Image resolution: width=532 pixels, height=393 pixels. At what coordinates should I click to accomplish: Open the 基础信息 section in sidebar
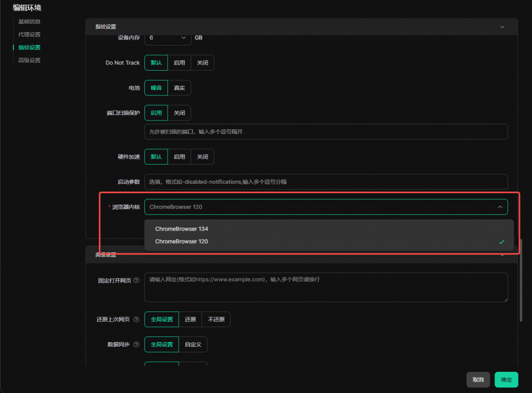[29, 21]
